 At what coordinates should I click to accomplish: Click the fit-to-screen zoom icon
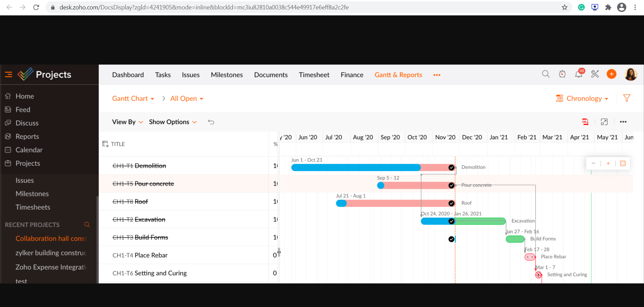point(623,163)
